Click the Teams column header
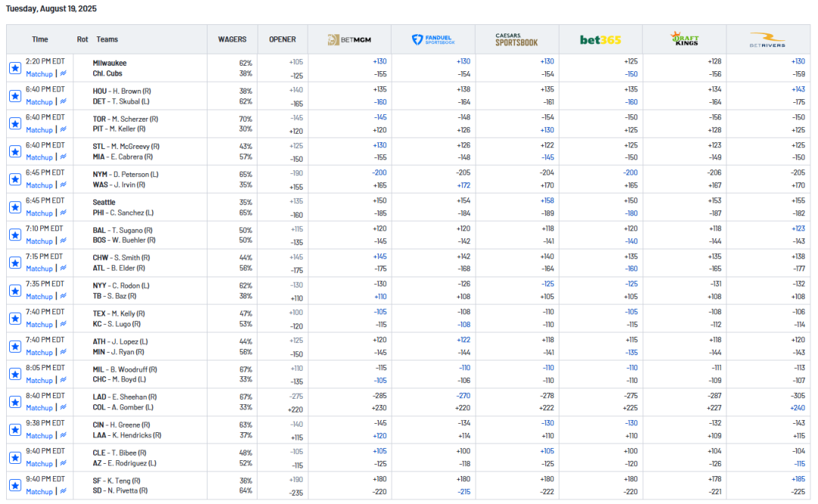Screen dimensions: 818x504 click(107, 39)
